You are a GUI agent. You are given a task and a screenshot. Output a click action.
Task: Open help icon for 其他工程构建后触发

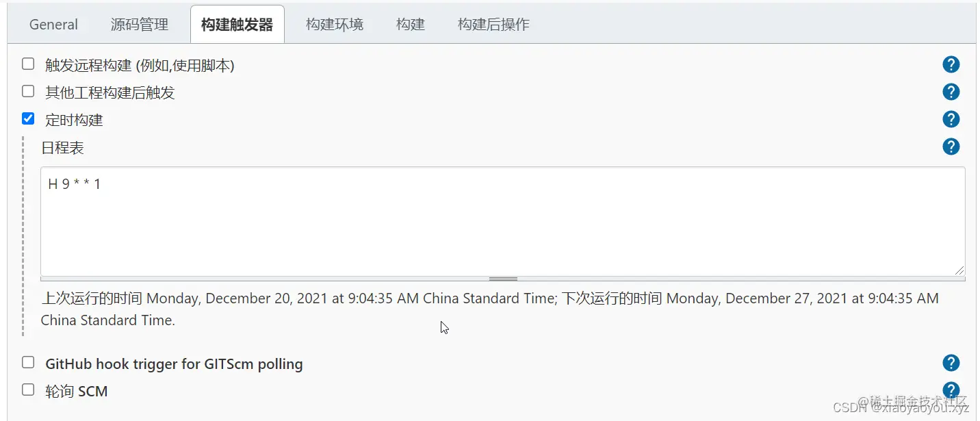[951, 92]
